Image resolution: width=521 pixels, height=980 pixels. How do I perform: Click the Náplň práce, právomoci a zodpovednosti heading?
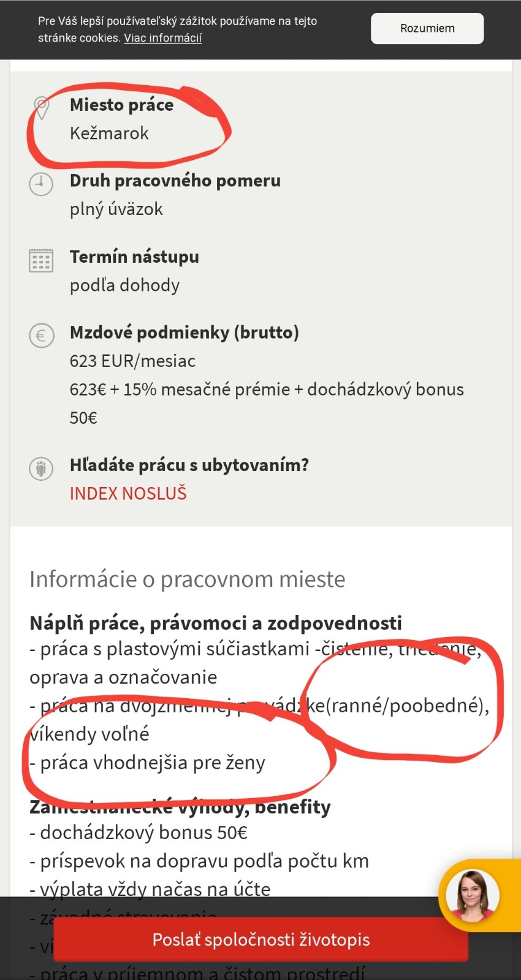coord(216,623)
